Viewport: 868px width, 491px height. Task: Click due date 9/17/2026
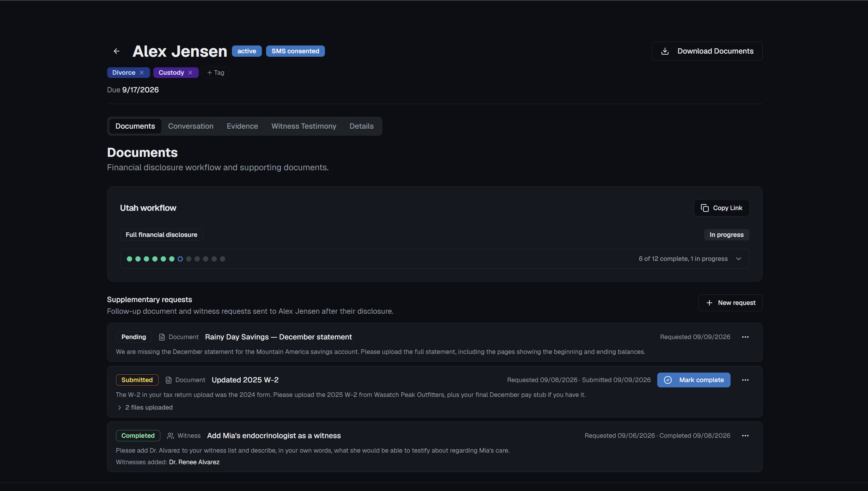click(x=140, y=90)
